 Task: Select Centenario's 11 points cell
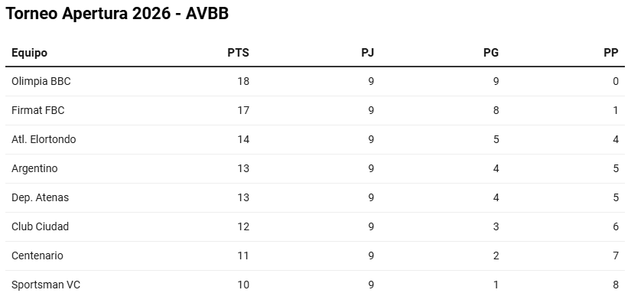pyautogui.click(x=242, y=256)
